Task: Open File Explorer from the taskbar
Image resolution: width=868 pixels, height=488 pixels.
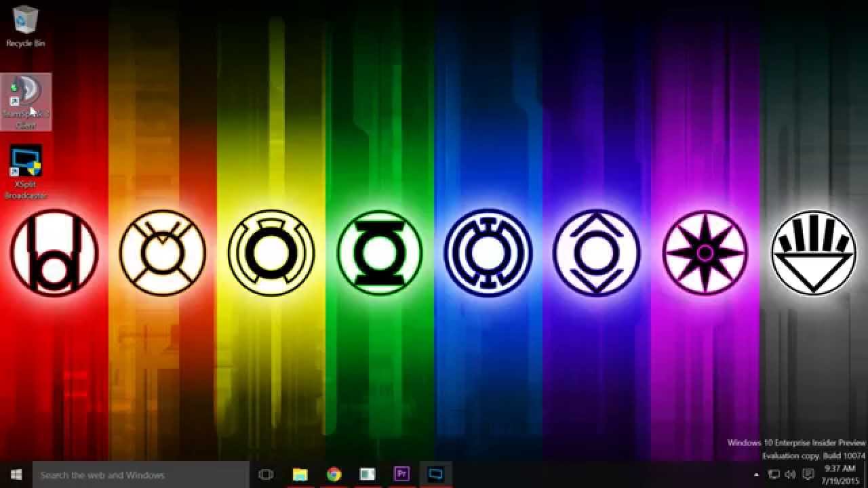Action: point(300,474)
